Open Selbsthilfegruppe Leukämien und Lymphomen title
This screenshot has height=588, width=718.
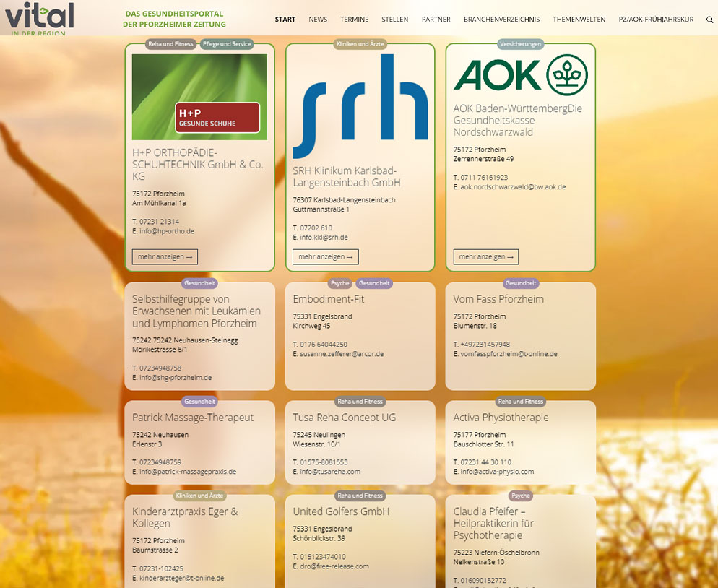pyautogui.click(x=196, y=311)
